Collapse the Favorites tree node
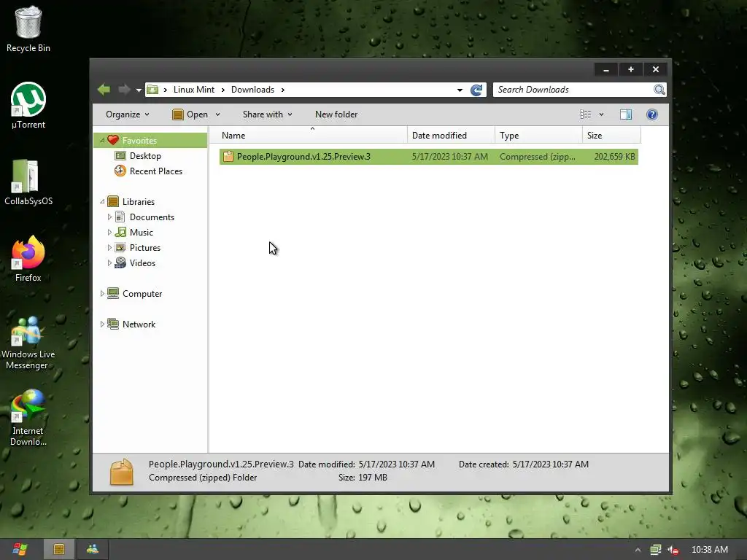 (x=102, y=141)
